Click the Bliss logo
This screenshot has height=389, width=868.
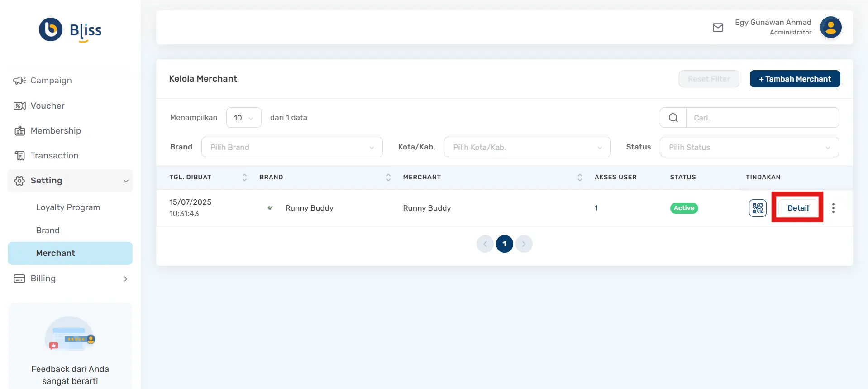(x=70, y=30)
